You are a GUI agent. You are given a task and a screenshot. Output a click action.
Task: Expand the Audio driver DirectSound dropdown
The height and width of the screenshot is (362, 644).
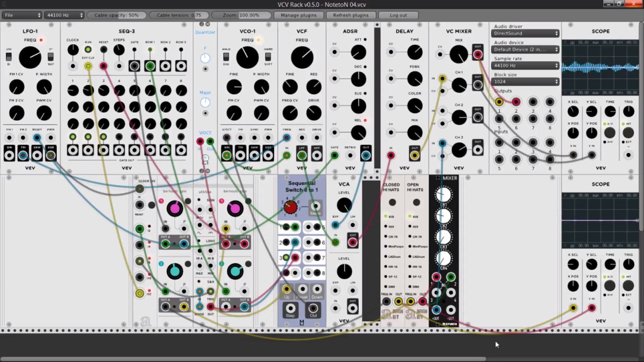pos(525,33)
